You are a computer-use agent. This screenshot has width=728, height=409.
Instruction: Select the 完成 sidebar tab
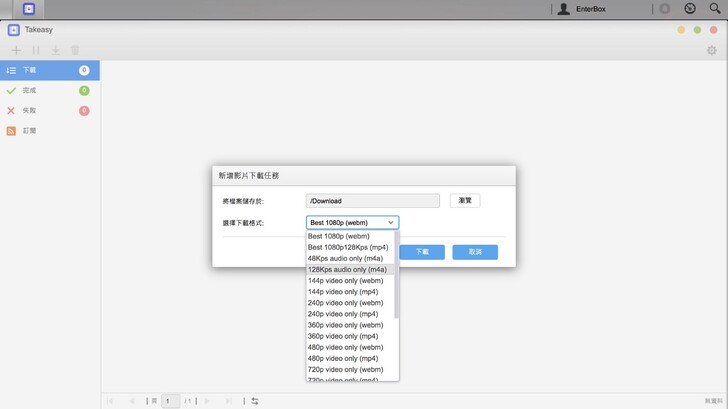pos(50,91)
